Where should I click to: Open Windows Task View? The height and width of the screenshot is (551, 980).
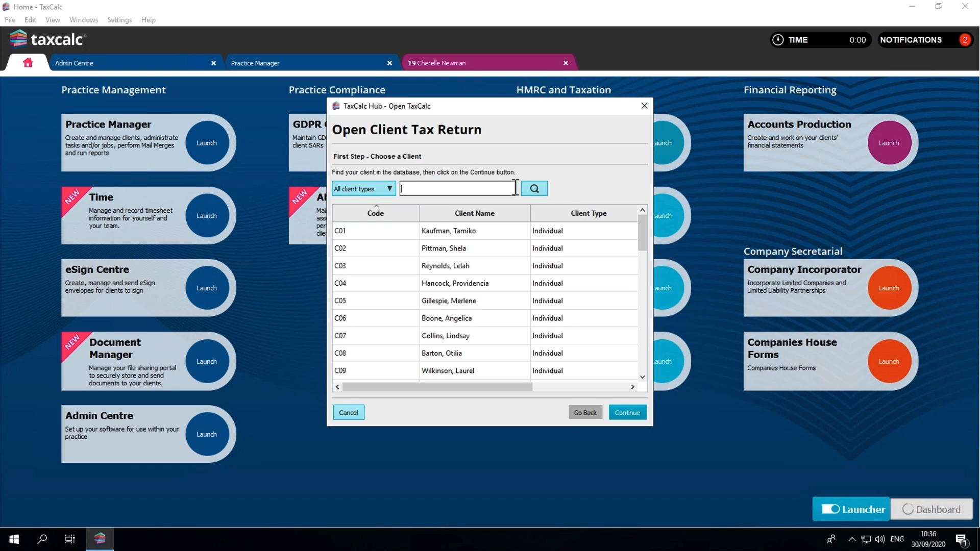click(70, 539)
